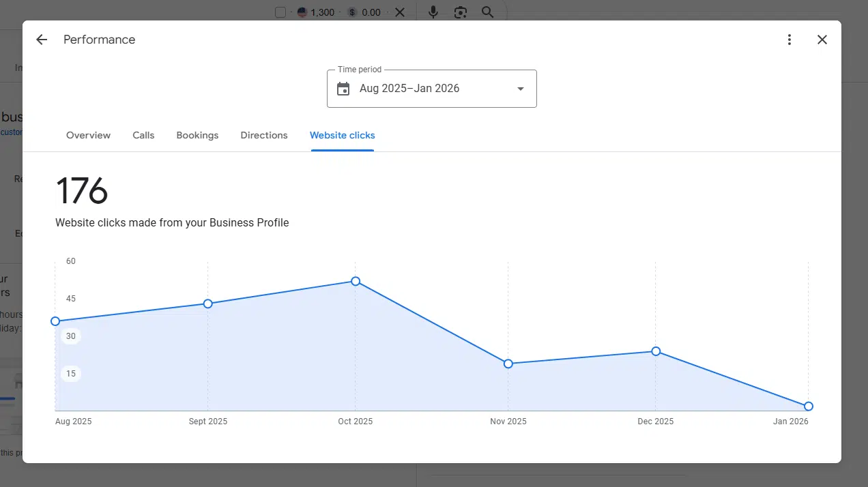Switch to the Calls tab
868x487 pixels.
tap(143, 135)
